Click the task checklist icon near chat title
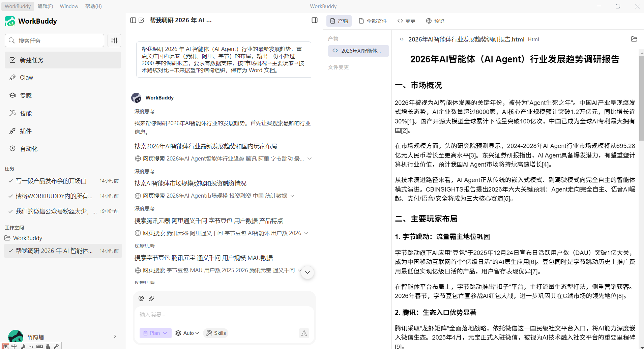 click(141, 20)
